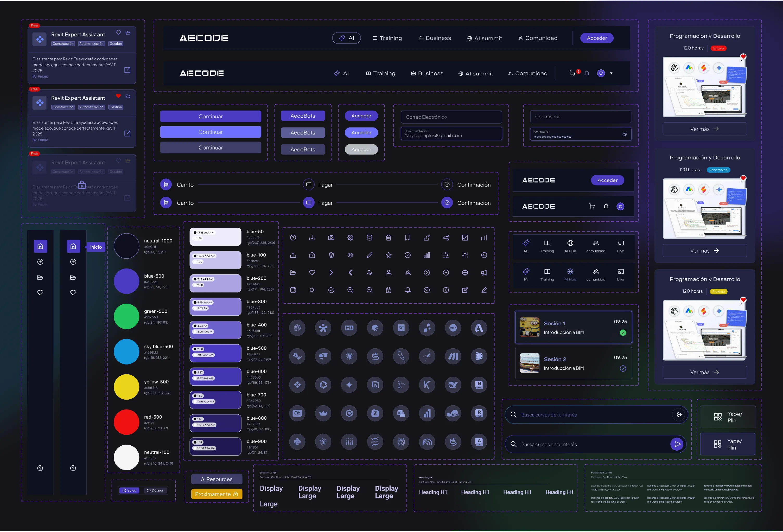Click the Inicio home icon with tooltip

pos(73,246)
